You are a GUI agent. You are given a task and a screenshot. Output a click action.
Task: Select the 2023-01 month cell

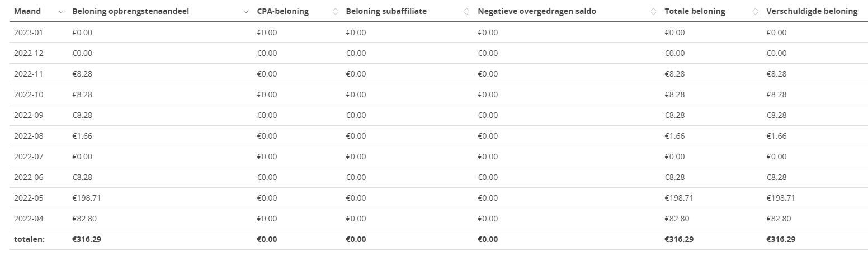pos(29,32)
